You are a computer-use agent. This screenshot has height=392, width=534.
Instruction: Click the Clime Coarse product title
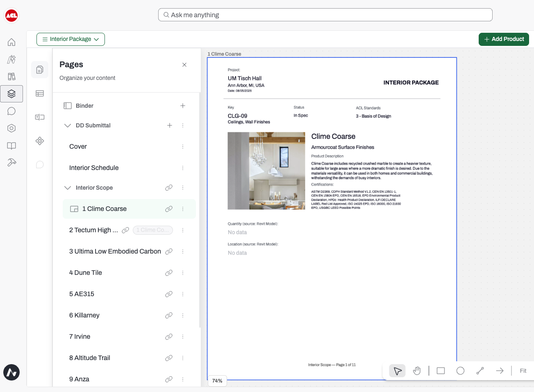[333, 136]
